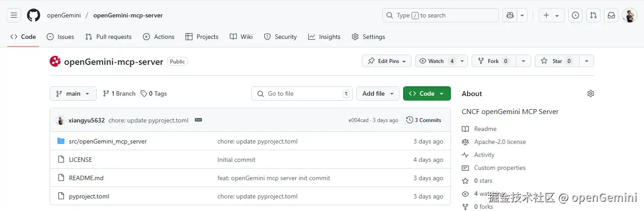644x211 pixels.
Task: Show the commit message ellipsis details
Action: click(x=198, y=120)
